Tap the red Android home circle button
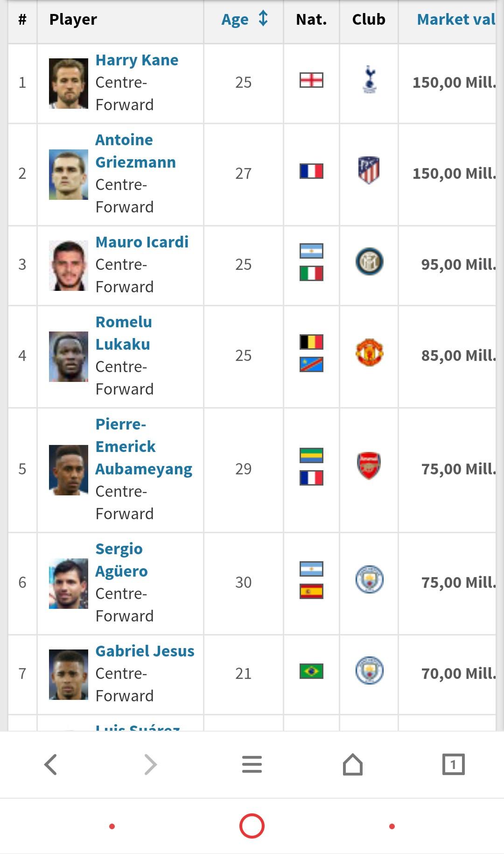This screenshot has height=854, width=504. click(252, 826)
